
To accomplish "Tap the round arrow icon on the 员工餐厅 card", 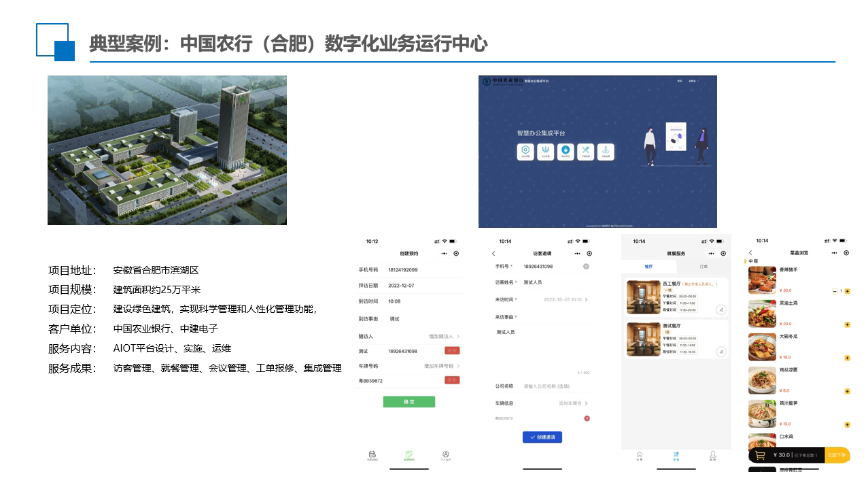I will coord(721,309).
